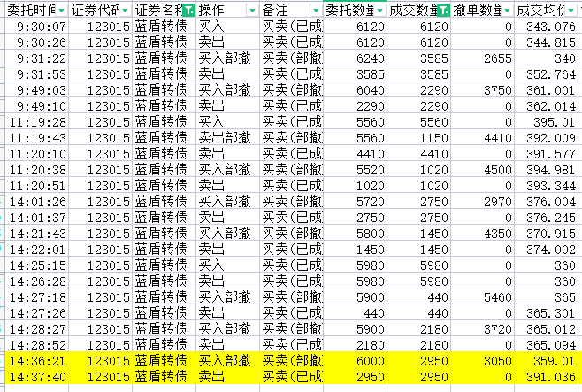Click order quantity cell 5520
582x392 pixels.
tap(356, 170)
